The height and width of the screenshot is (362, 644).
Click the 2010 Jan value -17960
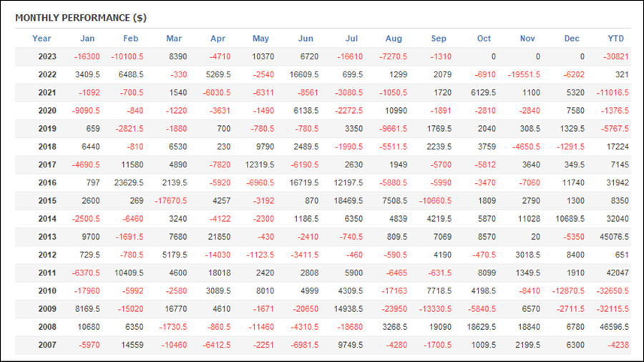point(87,291)
